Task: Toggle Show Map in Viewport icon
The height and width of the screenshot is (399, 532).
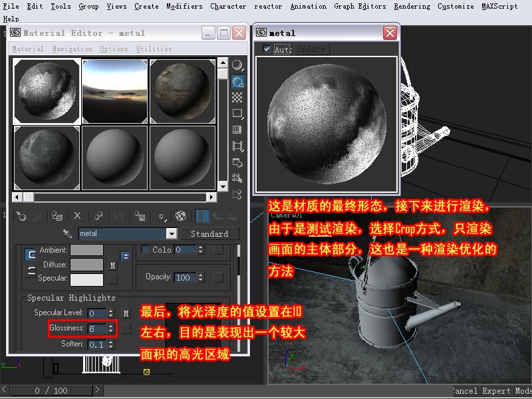Action: pos(180,215)
